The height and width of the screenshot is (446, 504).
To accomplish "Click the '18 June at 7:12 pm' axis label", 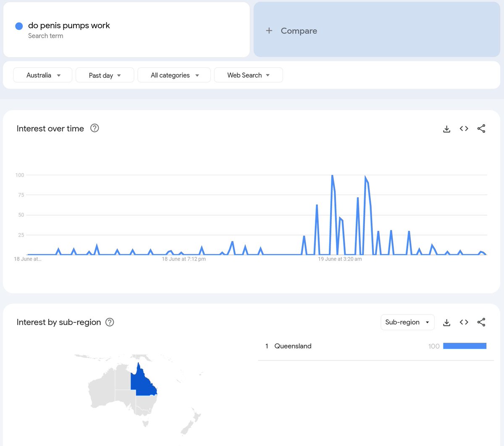I will pos(184,259).
